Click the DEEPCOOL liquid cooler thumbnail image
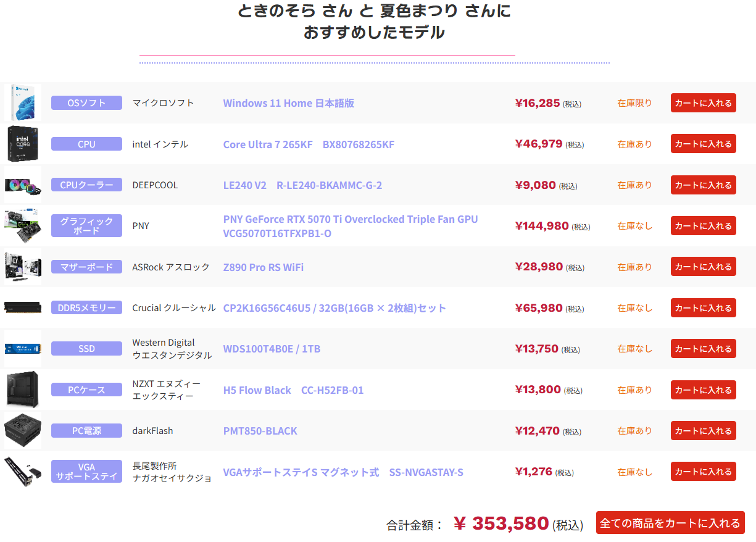The width and height of the screenshot is (756, 542). (x=23, y=185)
